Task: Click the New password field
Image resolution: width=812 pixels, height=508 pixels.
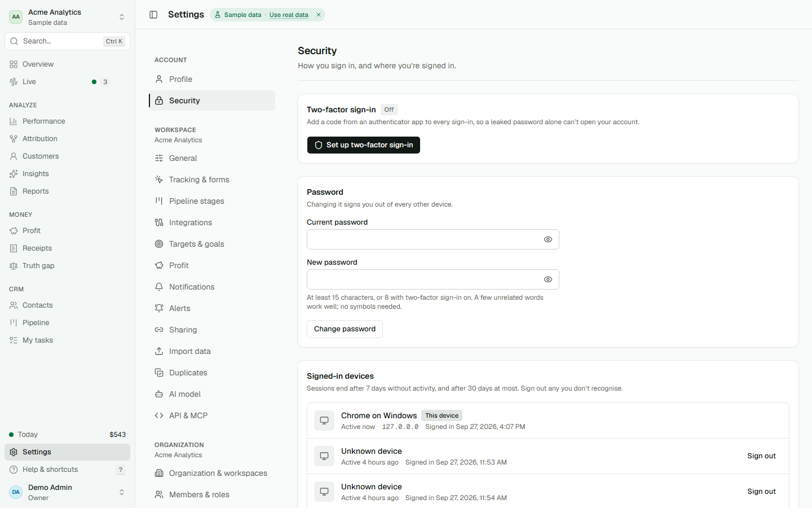Action: pyautogui.click(x=433, y=279)
